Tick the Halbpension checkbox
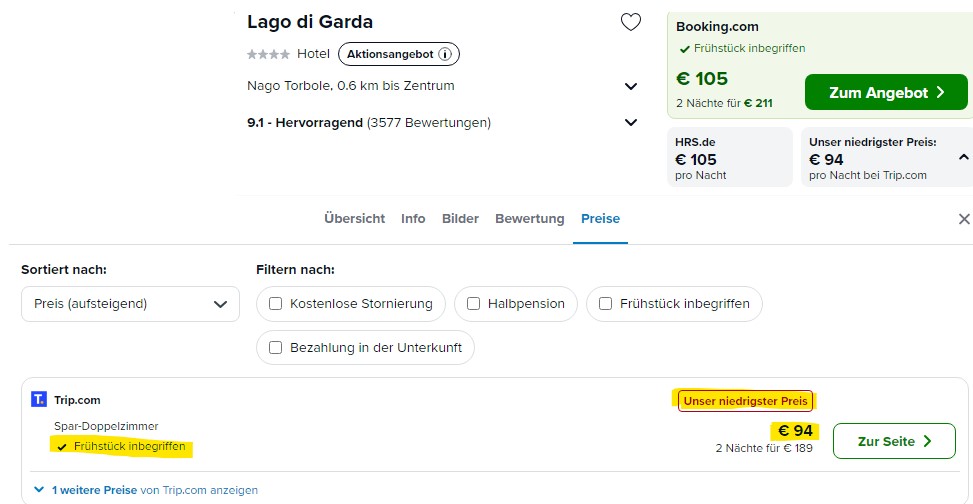This screenshot has height=504, width=973. [473, 304]
